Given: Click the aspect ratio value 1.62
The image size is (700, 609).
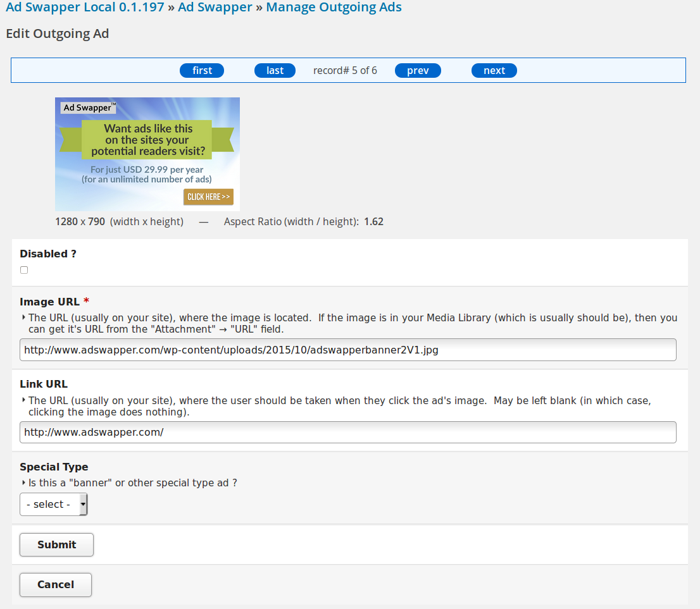Looking at the screenshot, I should [x=373, y=222].
